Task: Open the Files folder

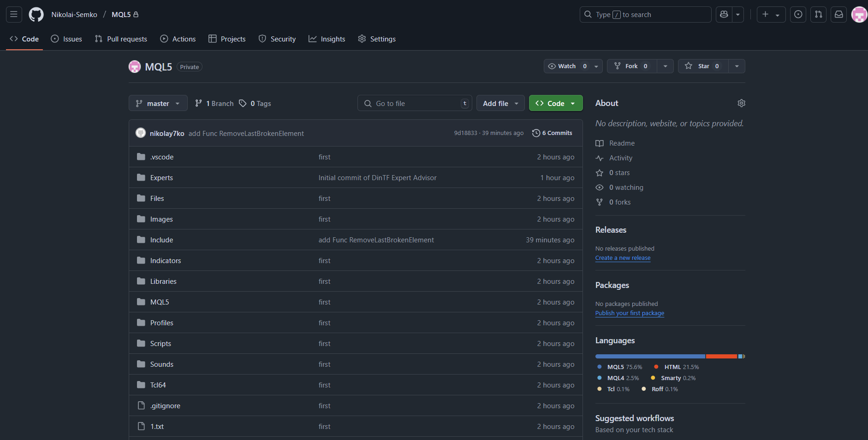Action: point(157,199)
